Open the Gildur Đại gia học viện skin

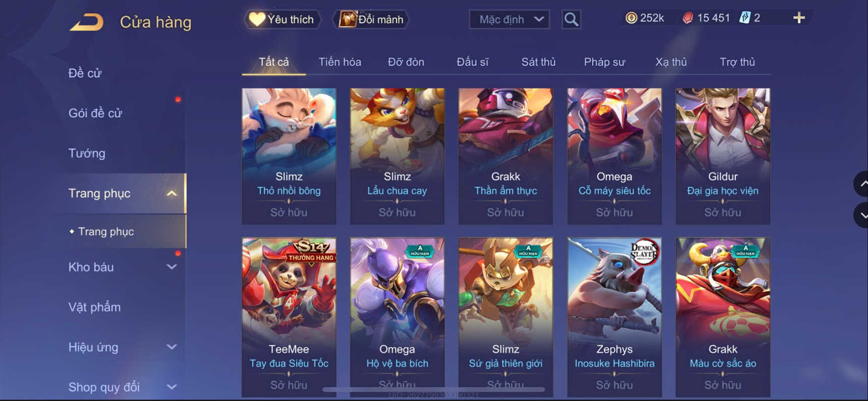click(723, 156)
